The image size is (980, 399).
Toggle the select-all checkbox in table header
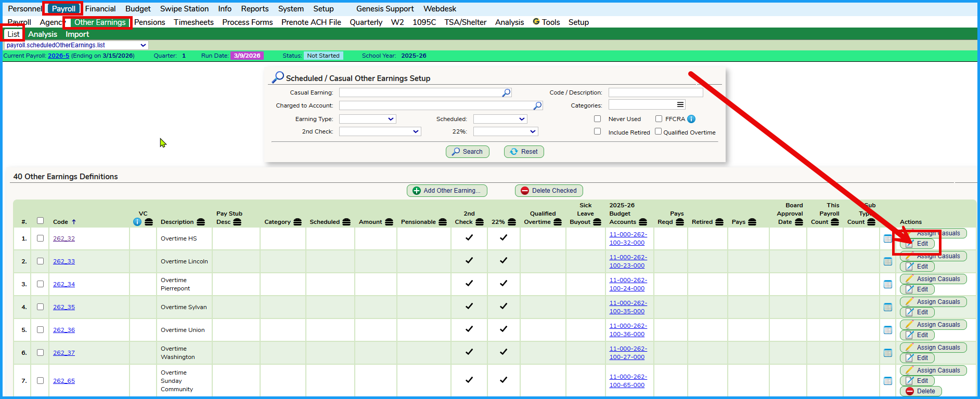coord(40,221)
